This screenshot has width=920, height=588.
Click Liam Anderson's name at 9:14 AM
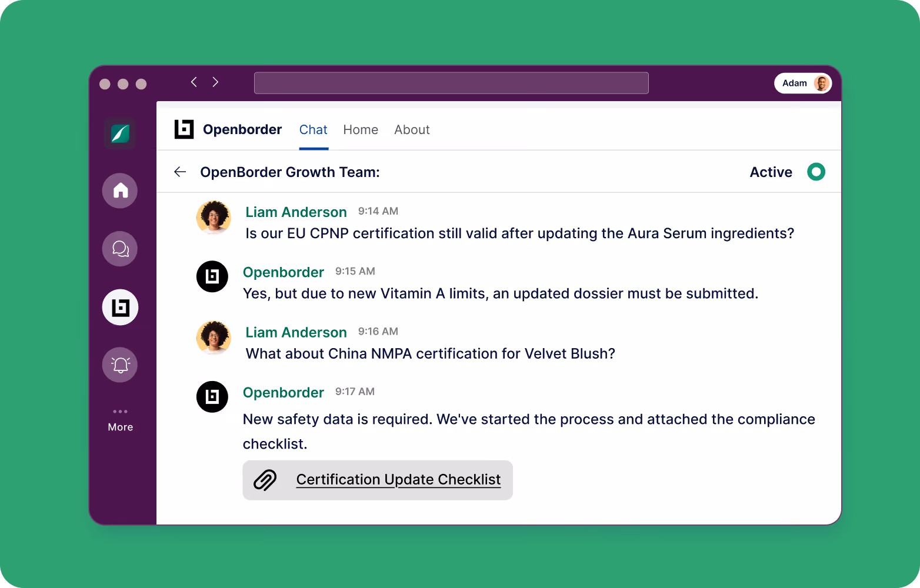coord(296,212)
